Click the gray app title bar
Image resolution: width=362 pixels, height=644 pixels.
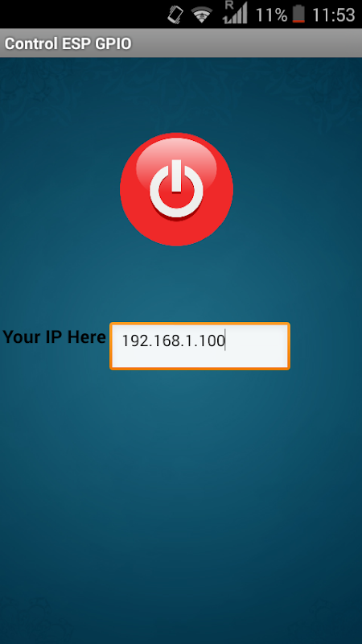point(181,43)
